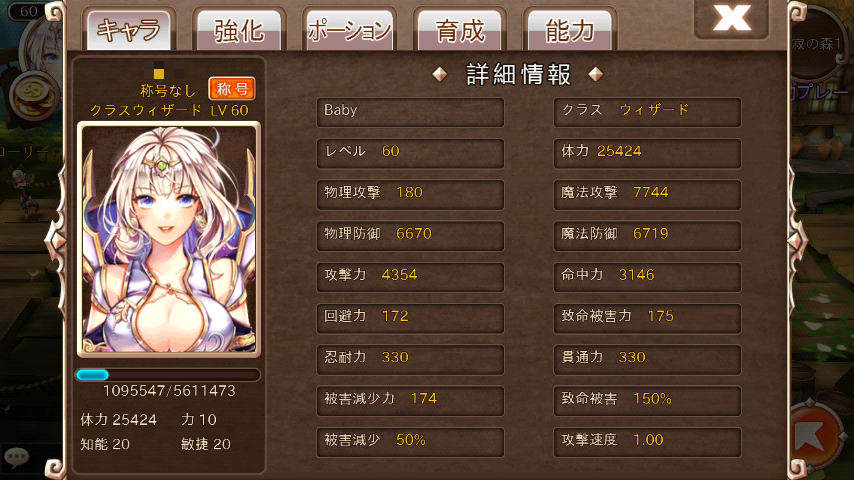The image size is (854, 480).
Task: Open the chat speech bubble icon
Action: (x=16, y=456)
